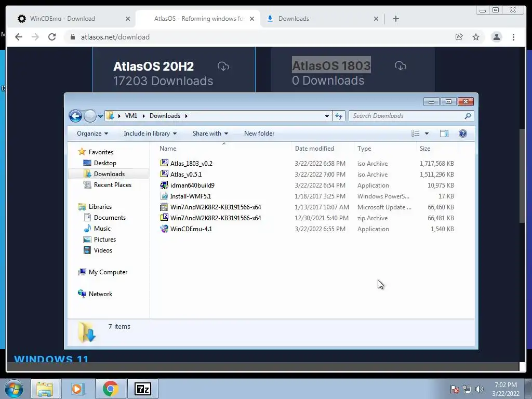Click the volume icon in system tray

tap(479, 389)
